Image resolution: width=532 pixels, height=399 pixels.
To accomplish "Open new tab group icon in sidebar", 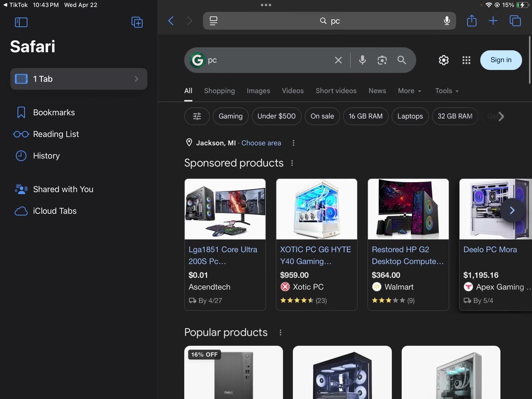I will [x=137, y=22].
